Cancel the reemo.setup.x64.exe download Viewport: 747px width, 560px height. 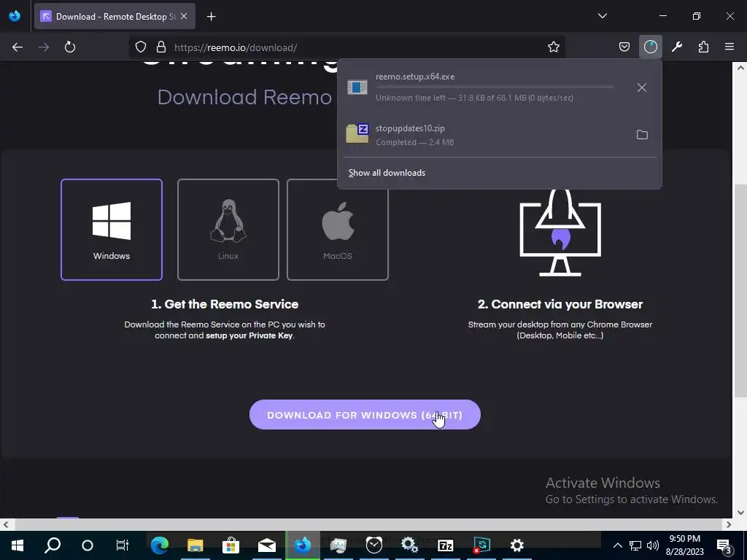[642, 87]
